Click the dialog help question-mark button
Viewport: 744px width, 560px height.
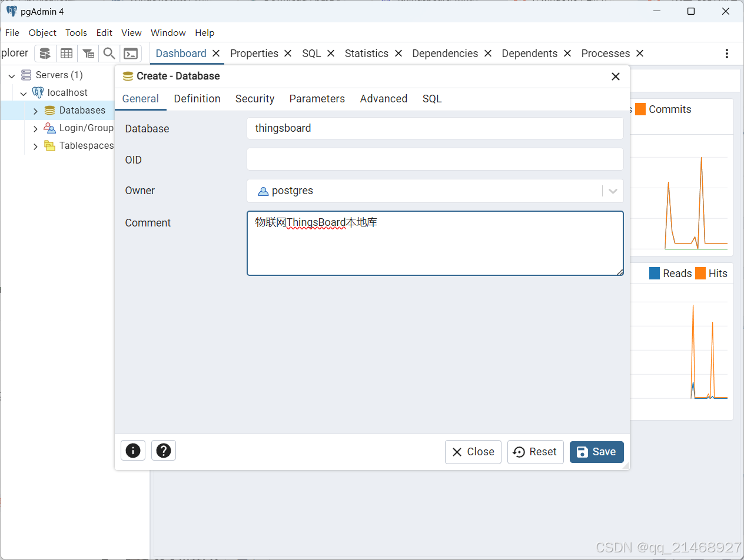(x=164, y=451)
